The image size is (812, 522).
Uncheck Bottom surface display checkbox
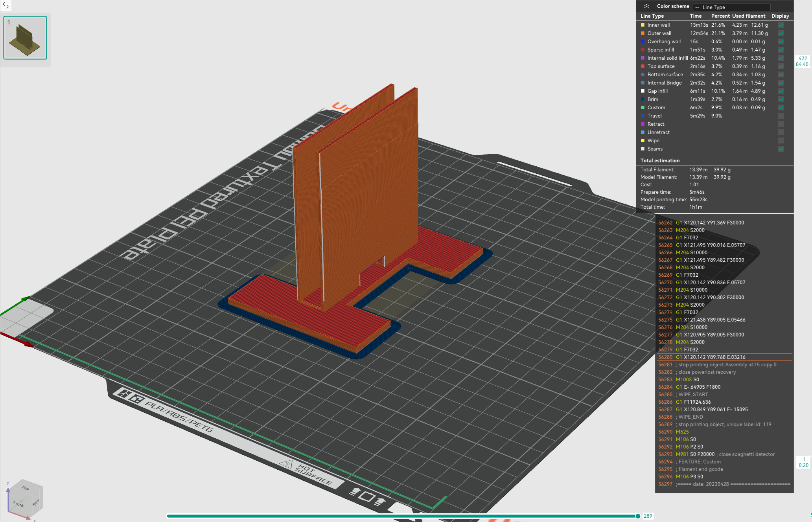point(781,75)
